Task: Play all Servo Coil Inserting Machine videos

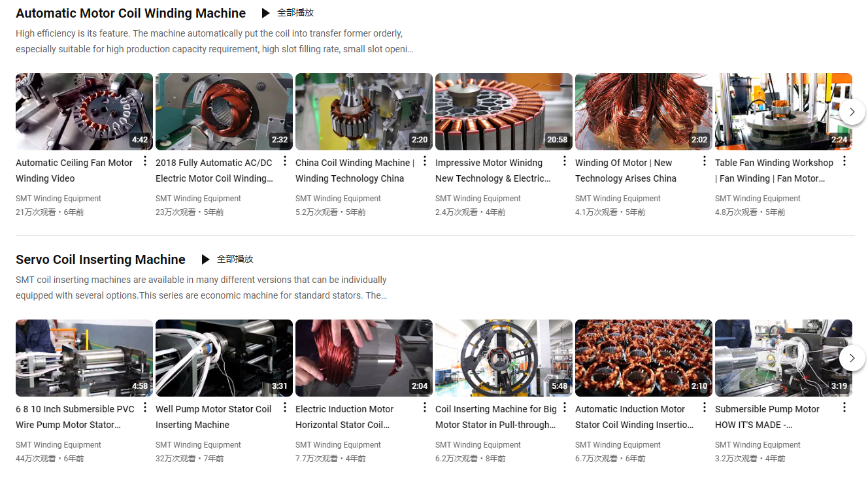Action: pos(227,259)
